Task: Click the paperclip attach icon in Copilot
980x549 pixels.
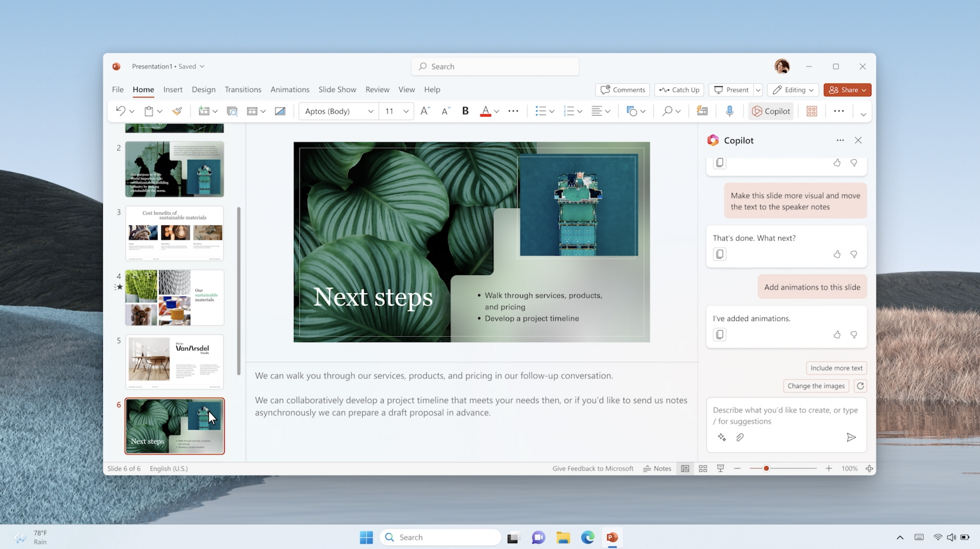Action: click(740, 438)
